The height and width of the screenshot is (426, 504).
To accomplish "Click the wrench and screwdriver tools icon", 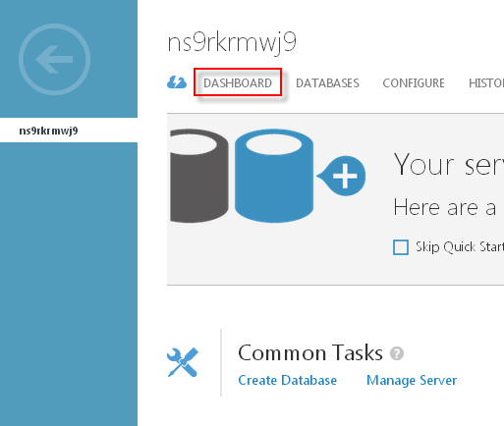I will click(183, 362).
